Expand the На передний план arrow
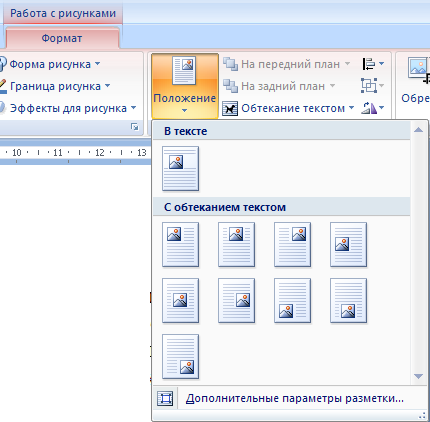430x422 pixels. 347,63
